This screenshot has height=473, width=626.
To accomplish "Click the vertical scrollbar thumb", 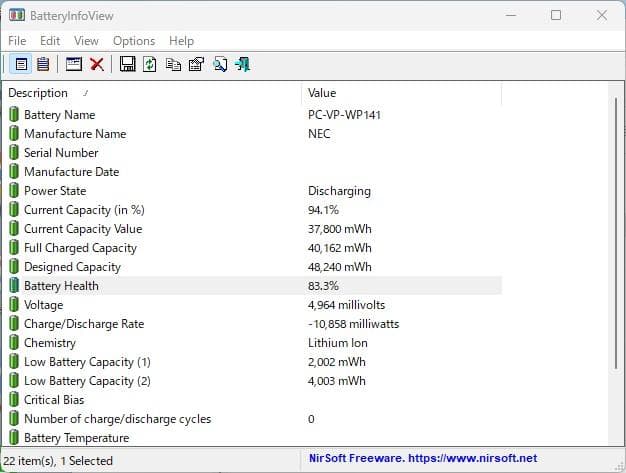I will [616, 233].
